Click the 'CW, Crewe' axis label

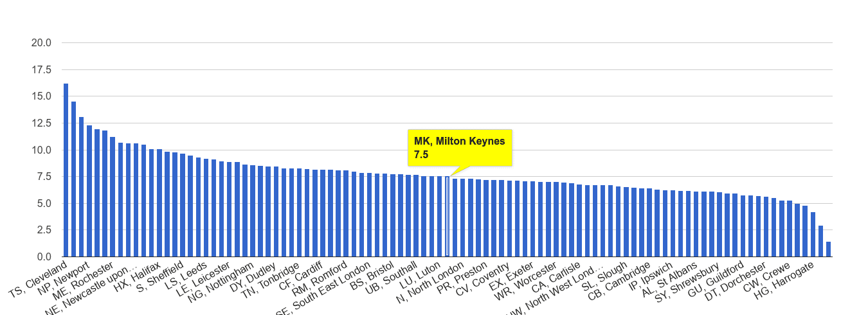[x=767, y=275]
